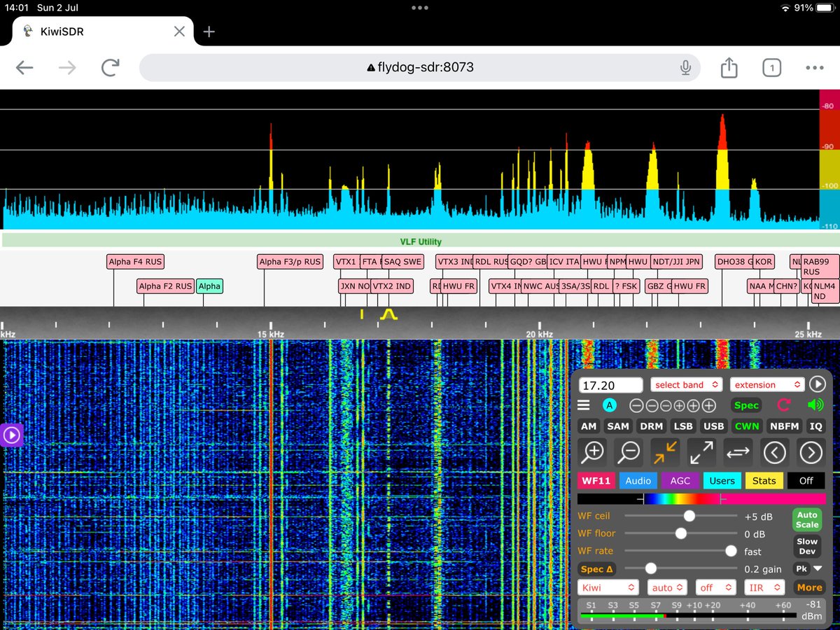Toggle the Slow Dev button
Viewport: 840px width, 630px height.
click(x=807, y=546)
